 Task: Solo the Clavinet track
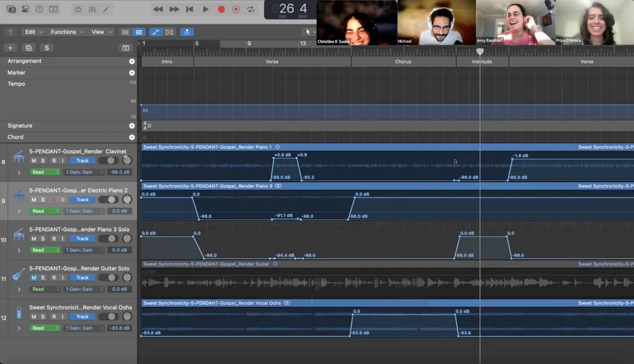tap(43, 161)
